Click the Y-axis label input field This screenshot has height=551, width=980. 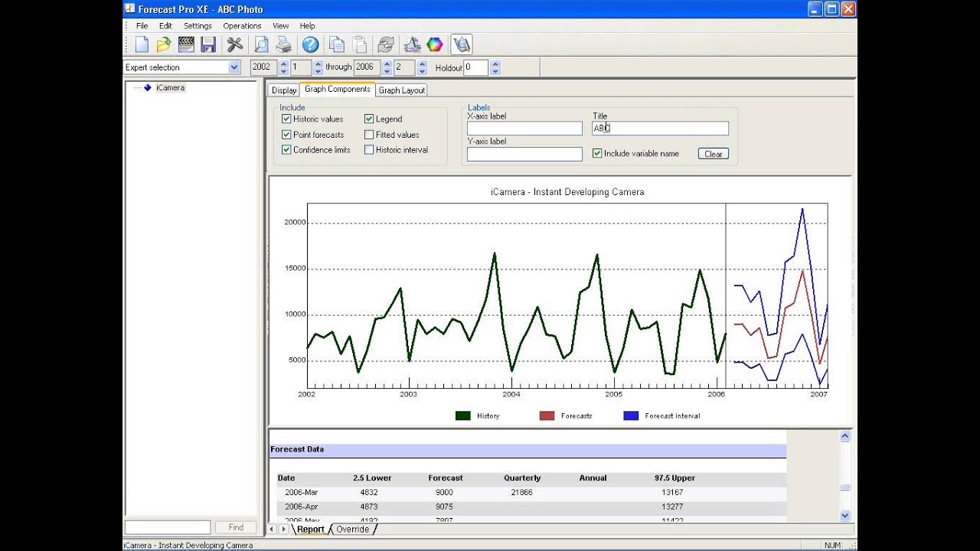524,155
